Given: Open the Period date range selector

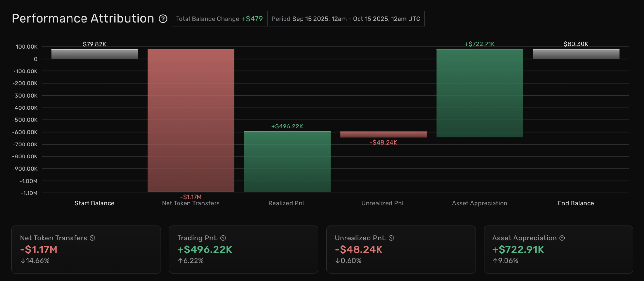Looking at the screenshot, I should (346, 19).
